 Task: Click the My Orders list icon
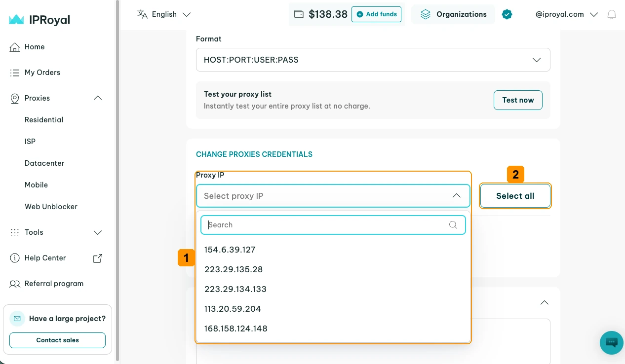[x=15, y=73]
